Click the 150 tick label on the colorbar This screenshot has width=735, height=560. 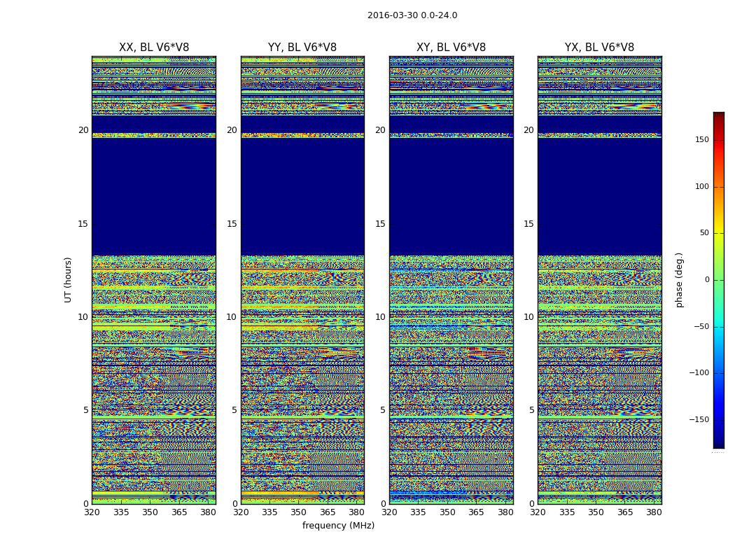point(702,139)
